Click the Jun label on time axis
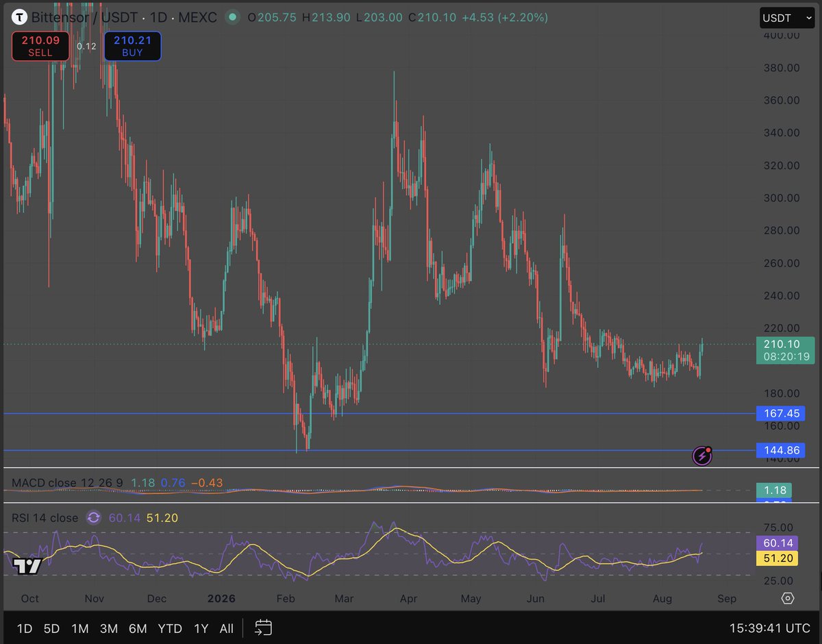Screen dimensions: 822x644 tap(536, 598)
